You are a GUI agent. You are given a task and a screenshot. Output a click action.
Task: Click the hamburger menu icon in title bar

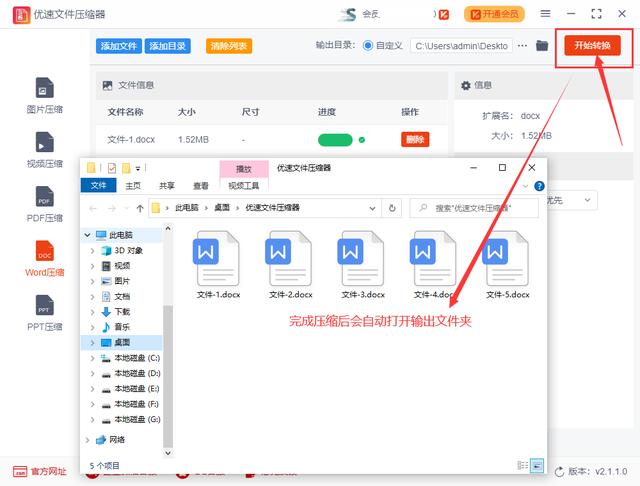[545, 13]
